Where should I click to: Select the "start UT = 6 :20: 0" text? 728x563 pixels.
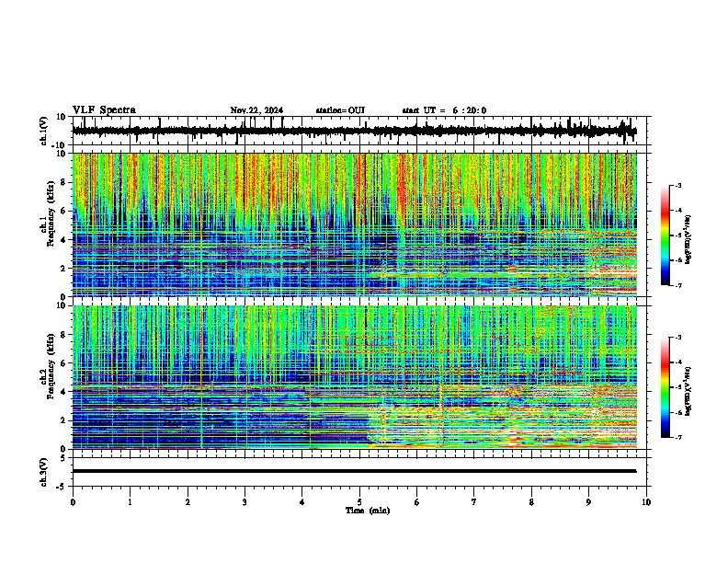[x=444, y=110]
